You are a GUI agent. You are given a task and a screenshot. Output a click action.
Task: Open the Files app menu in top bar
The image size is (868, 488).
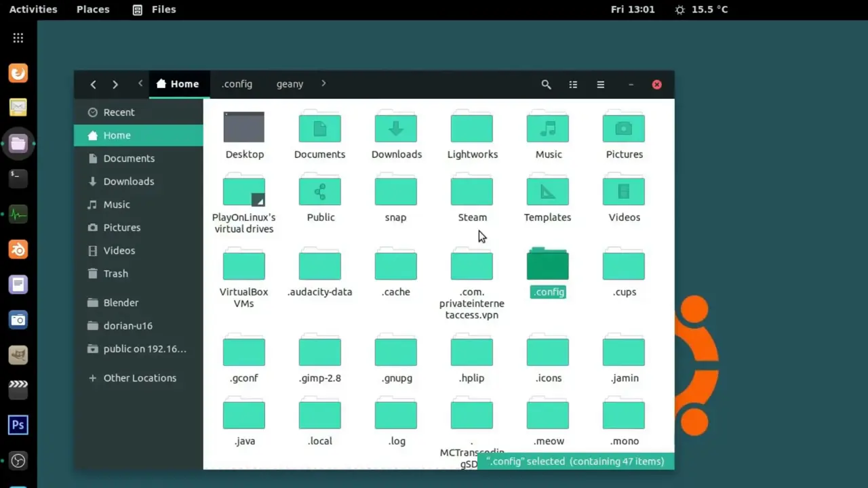click(x=155, y=9)
